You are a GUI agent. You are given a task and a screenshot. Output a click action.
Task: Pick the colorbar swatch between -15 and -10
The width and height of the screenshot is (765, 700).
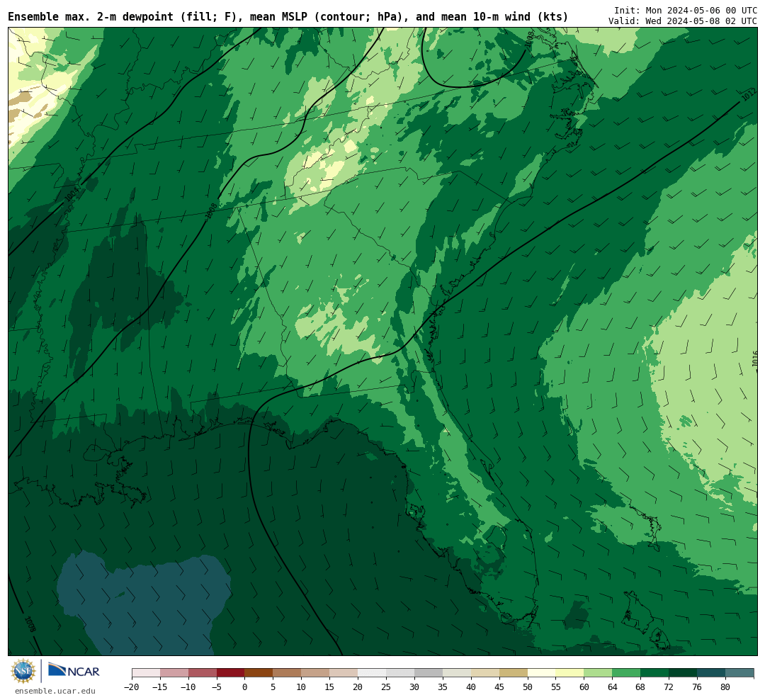click(x=174, y=673)
